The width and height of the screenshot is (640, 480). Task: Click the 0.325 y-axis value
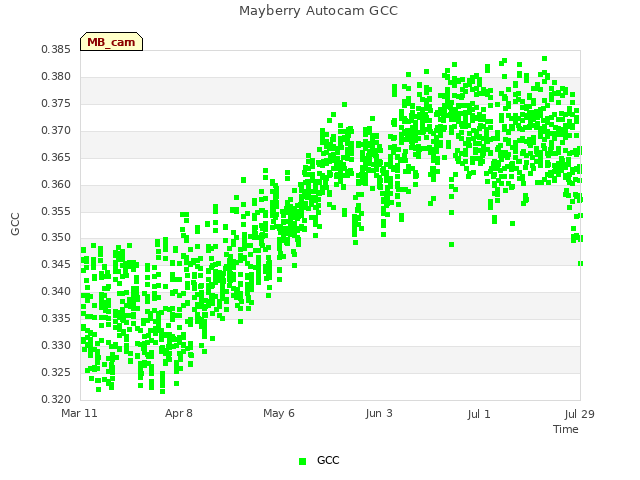pos(56,372)
